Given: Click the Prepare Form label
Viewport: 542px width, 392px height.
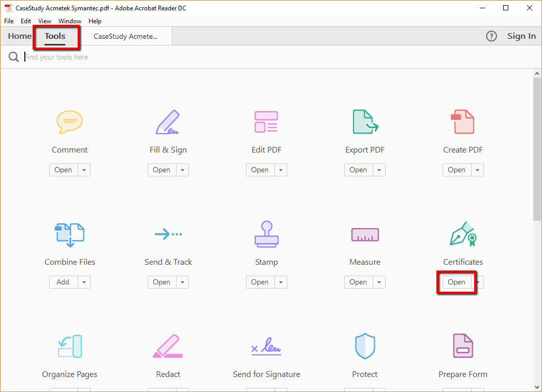Looking at the screenshot, I should [463, 374].
